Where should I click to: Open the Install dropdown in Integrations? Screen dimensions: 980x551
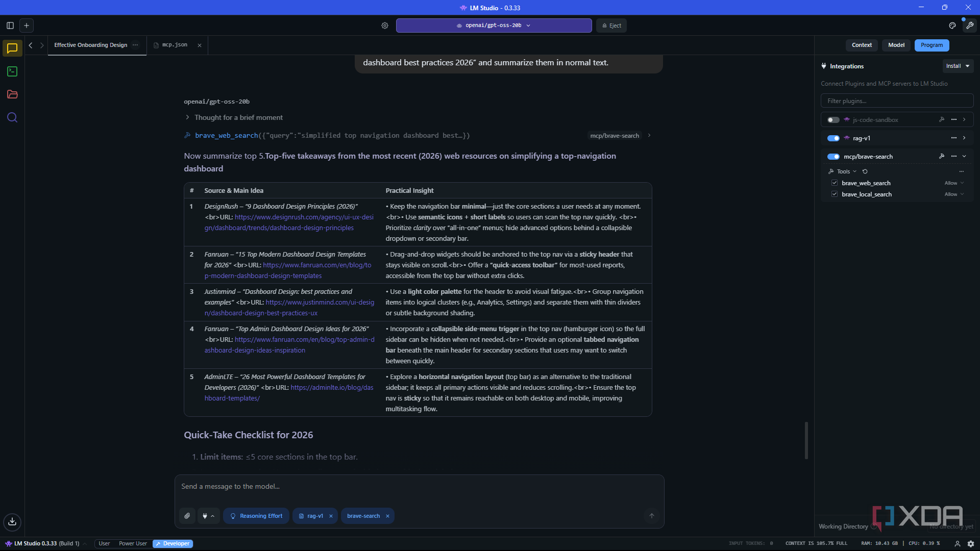tap(958, 66)
